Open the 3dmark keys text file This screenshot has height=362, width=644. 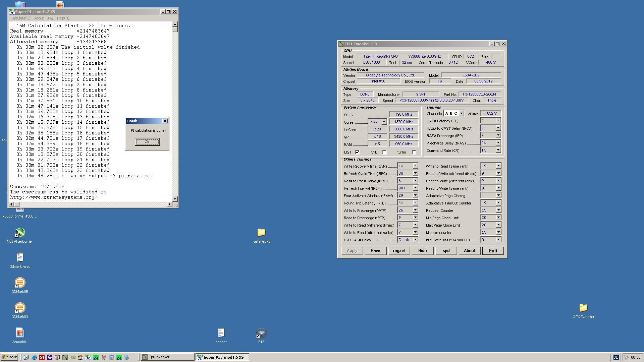click(x=20, y=260)
